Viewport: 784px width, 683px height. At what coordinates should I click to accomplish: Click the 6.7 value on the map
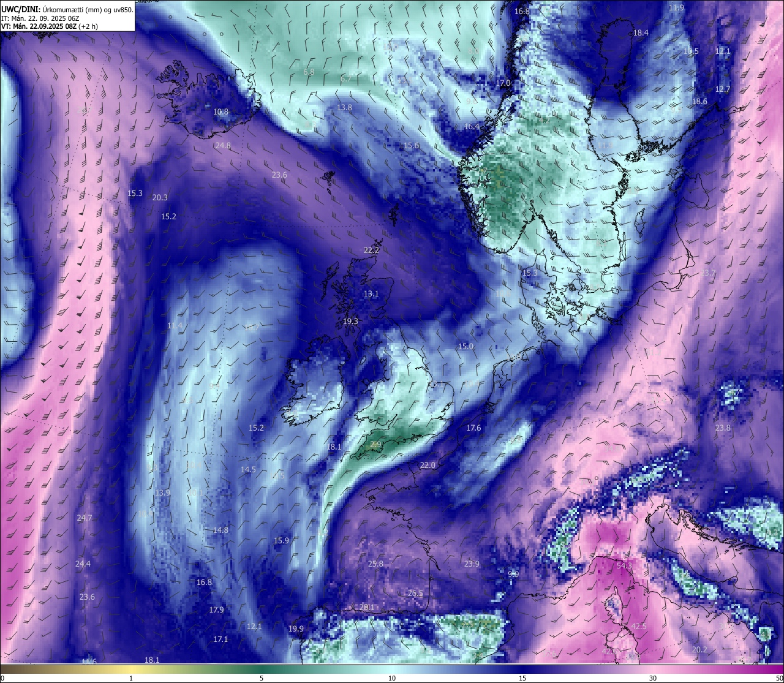(x=346, y=78)
